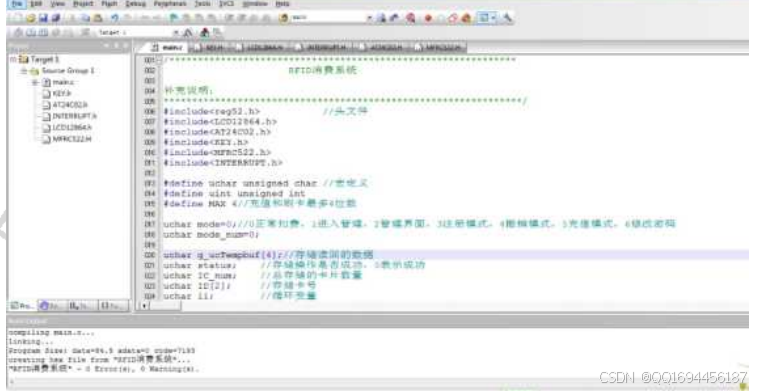Click the '#define MAX' code line
The image size is (768, 391).
[260, 204]
